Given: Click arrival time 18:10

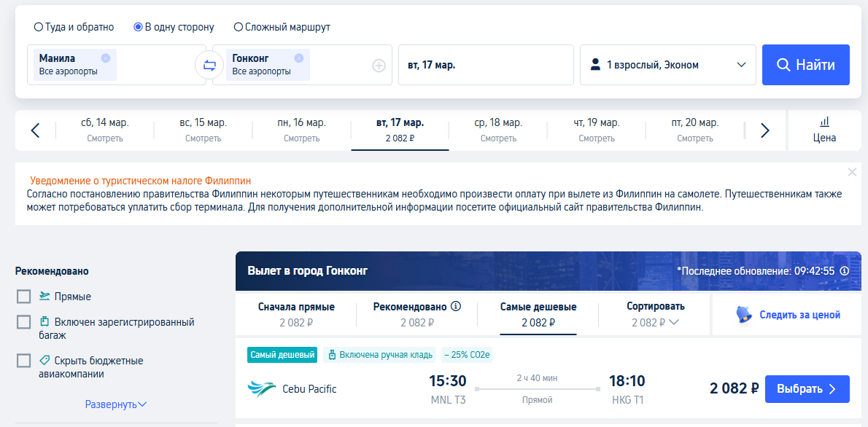Looking at the screenshot, I should [x=627, y=381].
